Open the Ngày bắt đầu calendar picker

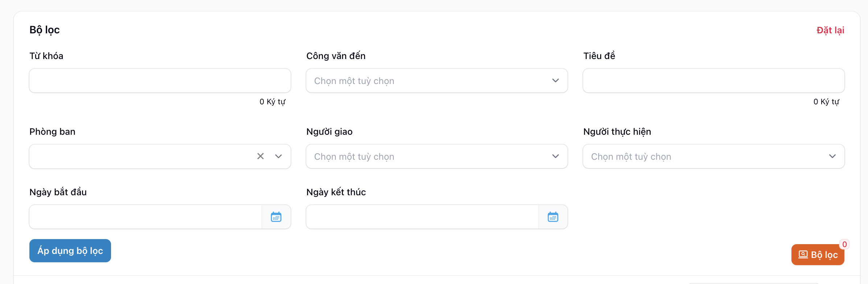[276, 217]
